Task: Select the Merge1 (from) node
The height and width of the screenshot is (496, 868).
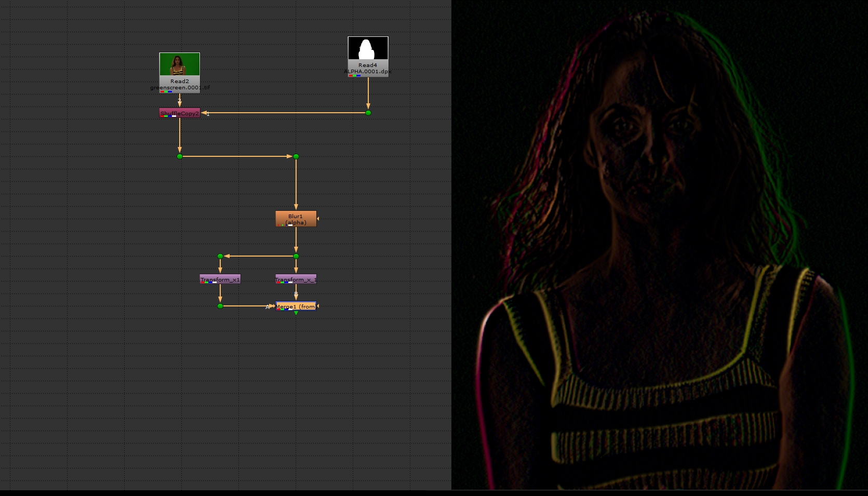Action: coord(296,306)
